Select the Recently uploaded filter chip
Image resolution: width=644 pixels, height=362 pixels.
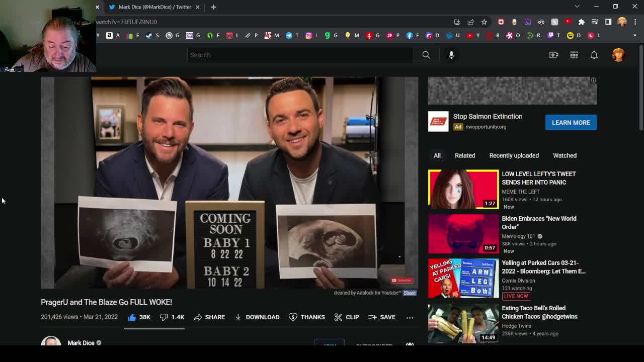tap(514, 155)
